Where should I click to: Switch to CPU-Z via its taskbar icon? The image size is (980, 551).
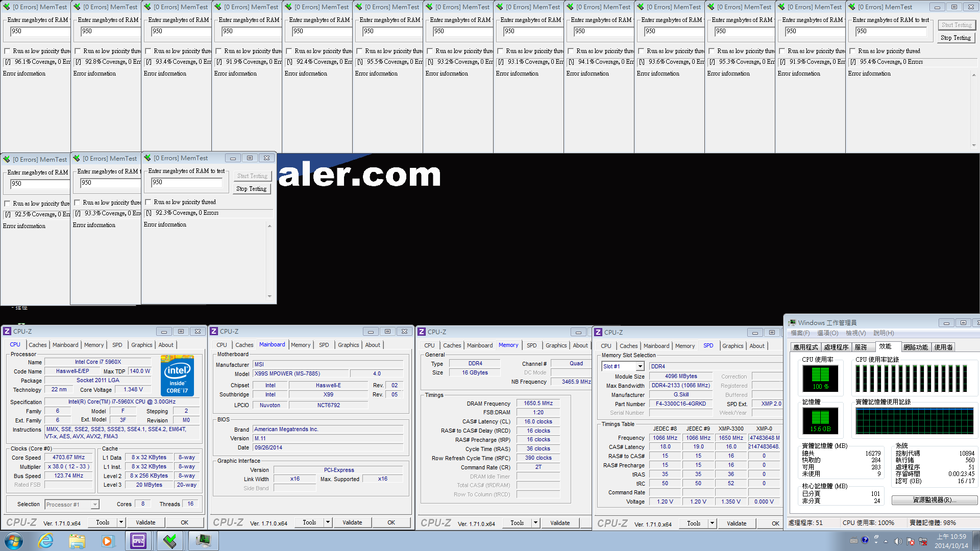(x=138, y=541)
